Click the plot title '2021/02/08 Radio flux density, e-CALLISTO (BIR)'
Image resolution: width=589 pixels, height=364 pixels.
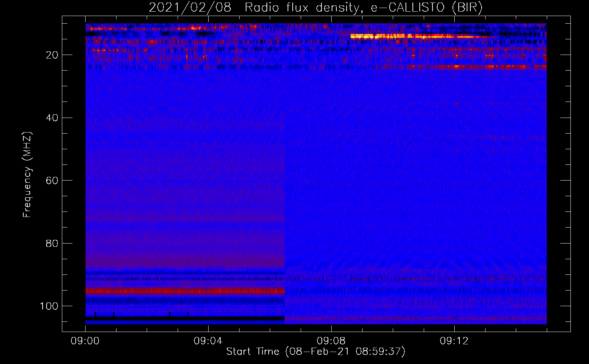click(x=316, y=8)
